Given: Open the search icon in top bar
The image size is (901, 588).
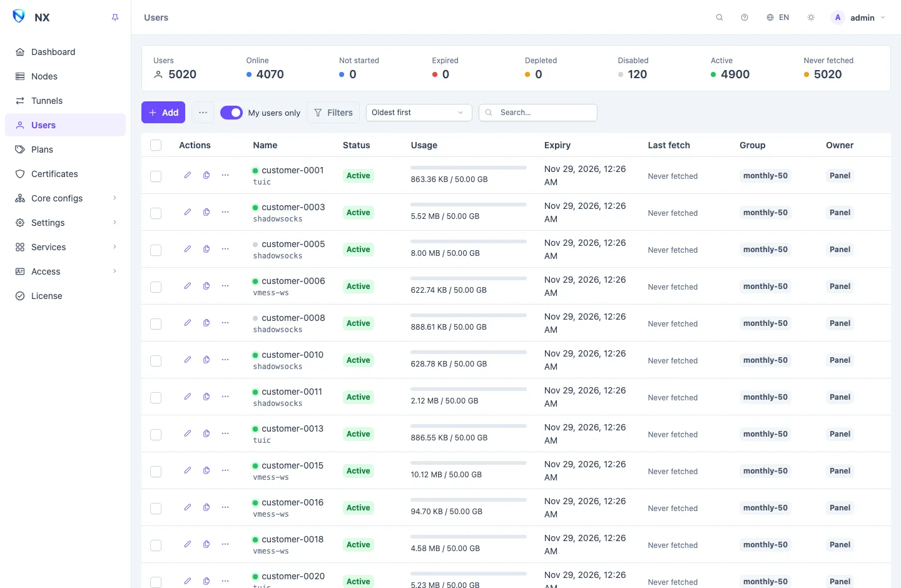Looking at the screenshot, I should pos(720,18).
